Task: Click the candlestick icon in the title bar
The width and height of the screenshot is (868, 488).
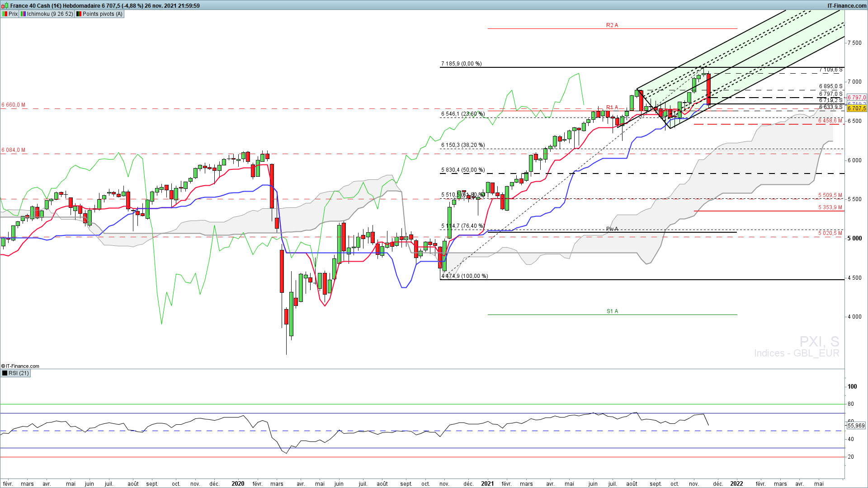Action: coord(5,6)
